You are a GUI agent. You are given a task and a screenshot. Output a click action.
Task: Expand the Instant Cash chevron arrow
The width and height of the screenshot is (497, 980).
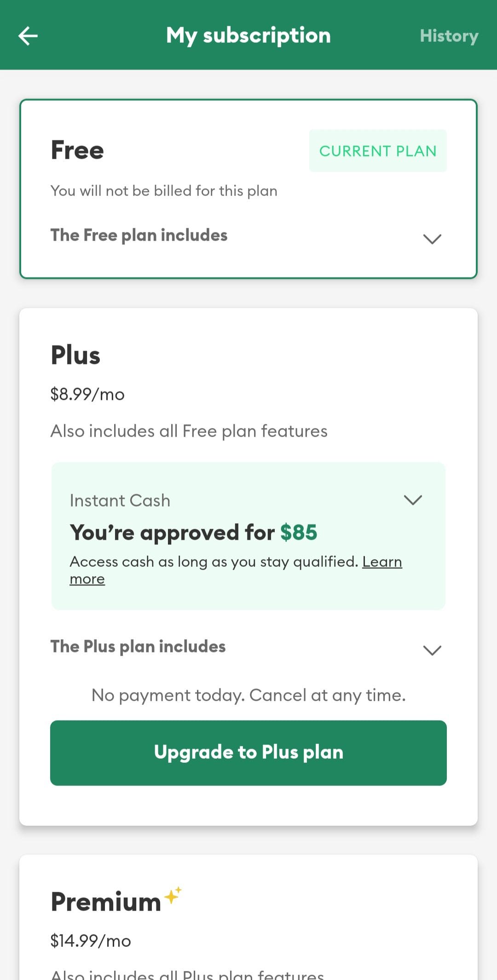tap(413, 500)
